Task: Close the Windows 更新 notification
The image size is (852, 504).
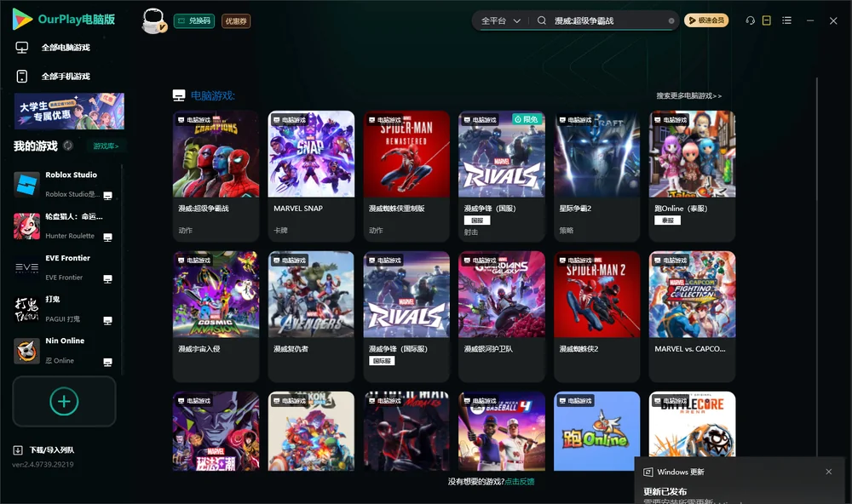Action: click(x=829, y=472)
